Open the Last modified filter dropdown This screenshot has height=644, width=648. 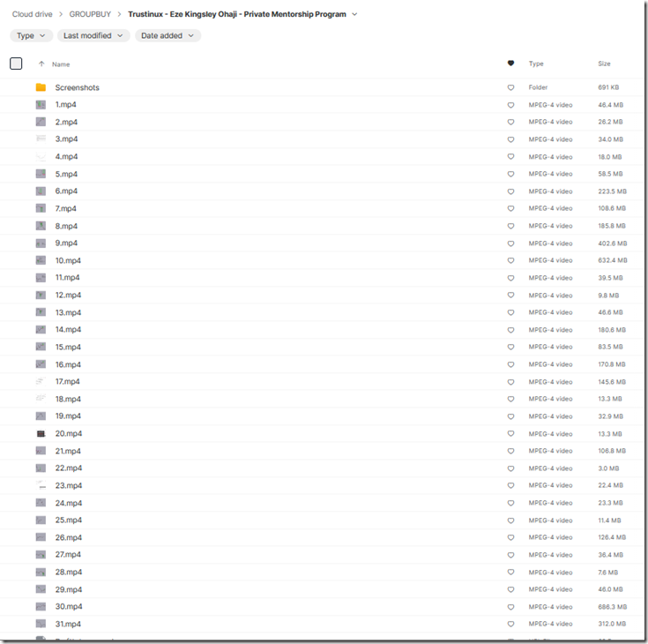(x=93, y=35)
